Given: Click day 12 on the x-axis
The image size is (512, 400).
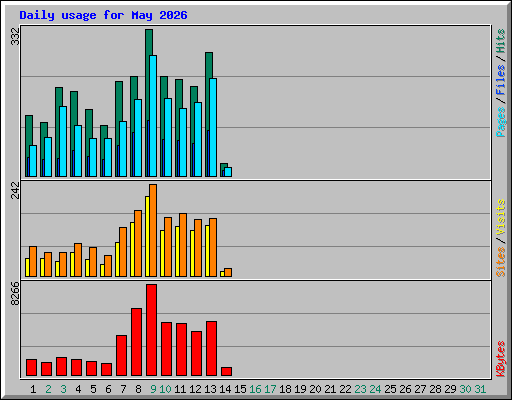Looking at the screenshot, I should pos(195,389).
